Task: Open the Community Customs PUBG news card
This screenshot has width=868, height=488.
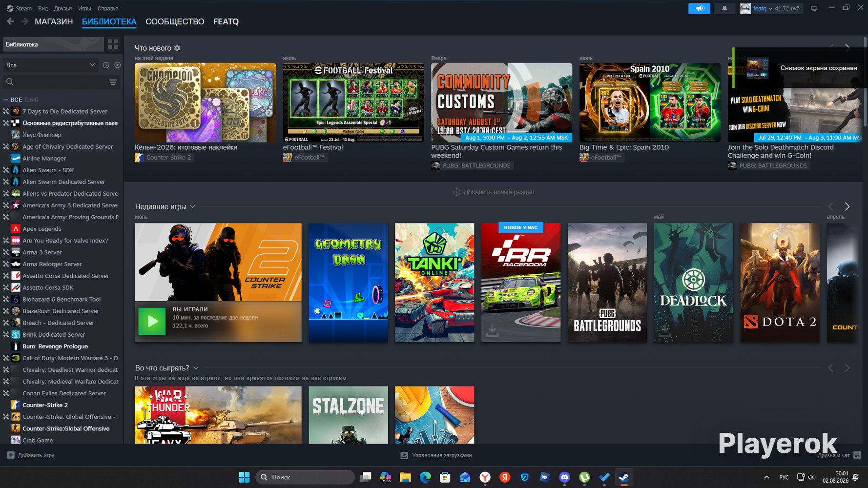Action: click(x=501, y=102)
